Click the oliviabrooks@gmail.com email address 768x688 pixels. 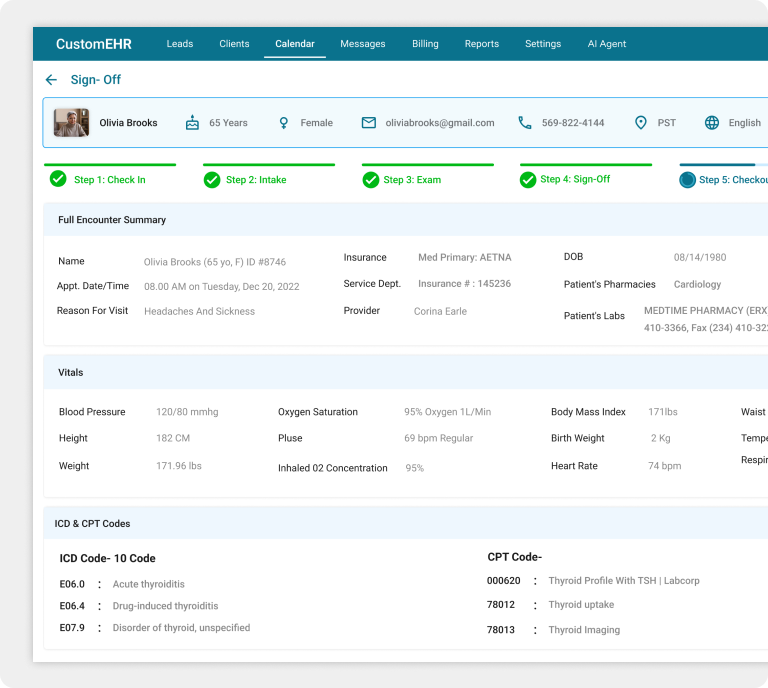pyautogui.click(x=440, y=123)
